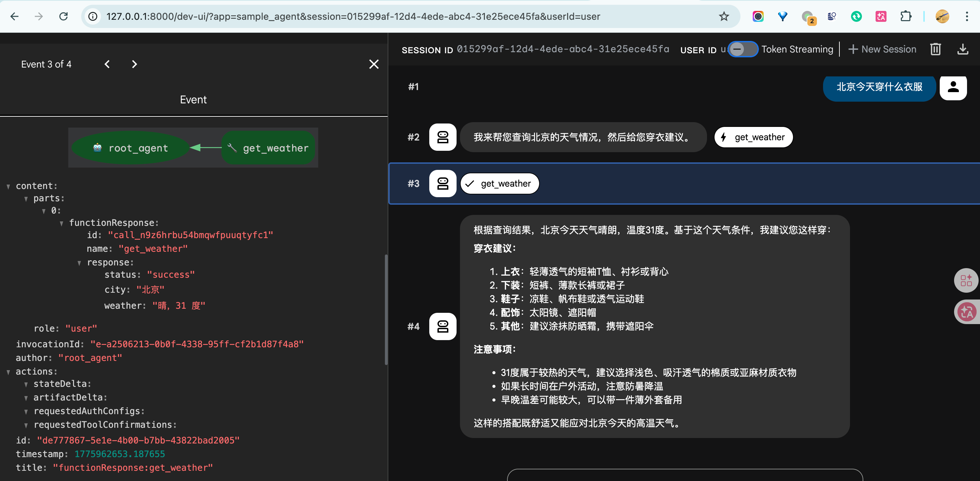Open the browser Extensions puzzle icon

(906, 16)
